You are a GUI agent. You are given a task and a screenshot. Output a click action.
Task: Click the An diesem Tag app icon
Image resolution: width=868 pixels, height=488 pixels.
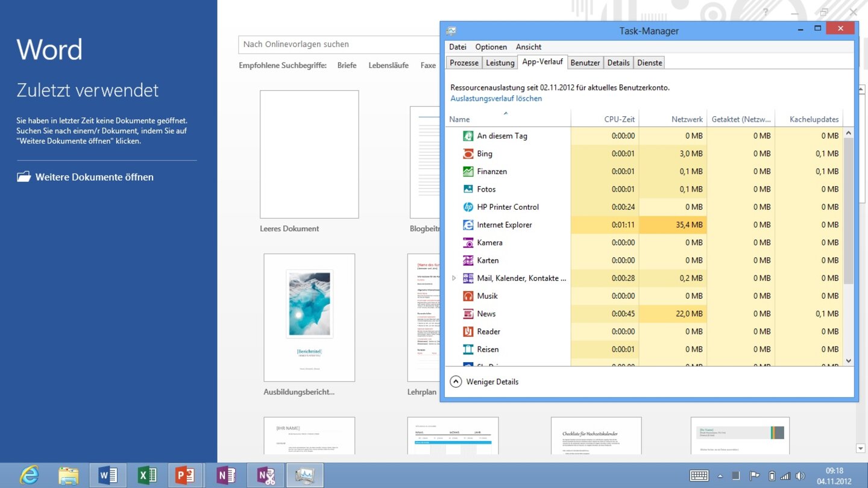pyautogui.click(x=468, y=136)
